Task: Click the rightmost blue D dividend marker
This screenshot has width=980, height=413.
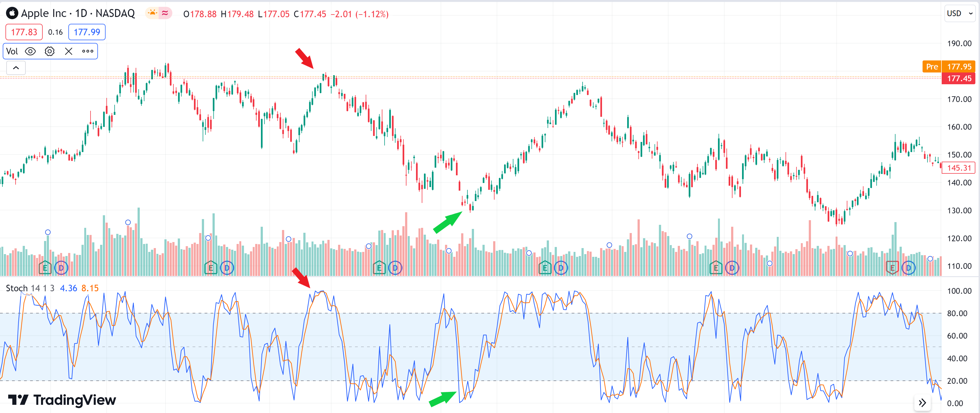Action: click(x=909, y=268)
